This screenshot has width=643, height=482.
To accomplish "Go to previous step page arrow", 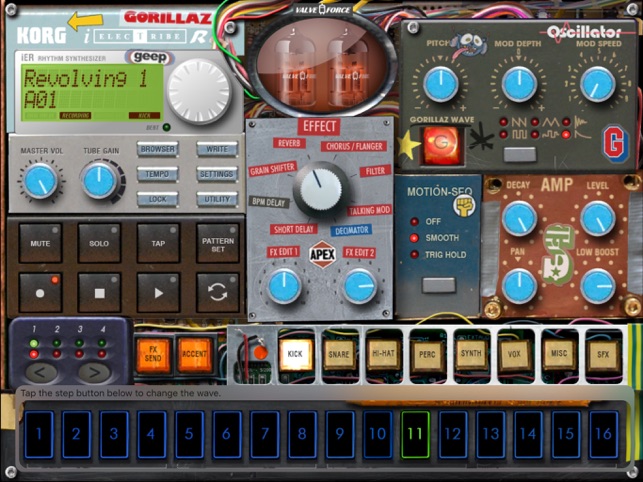I will [41, 372].
